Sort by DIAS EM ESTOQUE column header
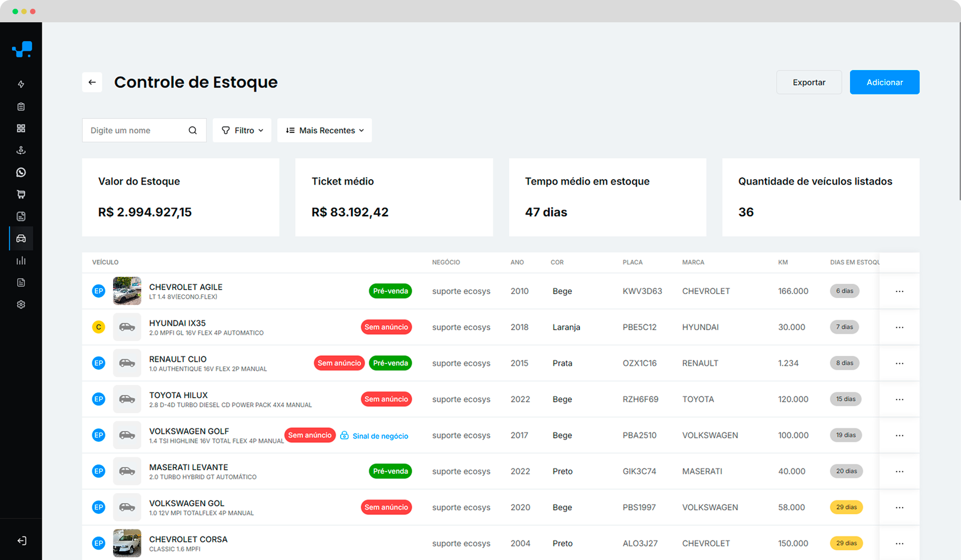 [x=855, y=262]
